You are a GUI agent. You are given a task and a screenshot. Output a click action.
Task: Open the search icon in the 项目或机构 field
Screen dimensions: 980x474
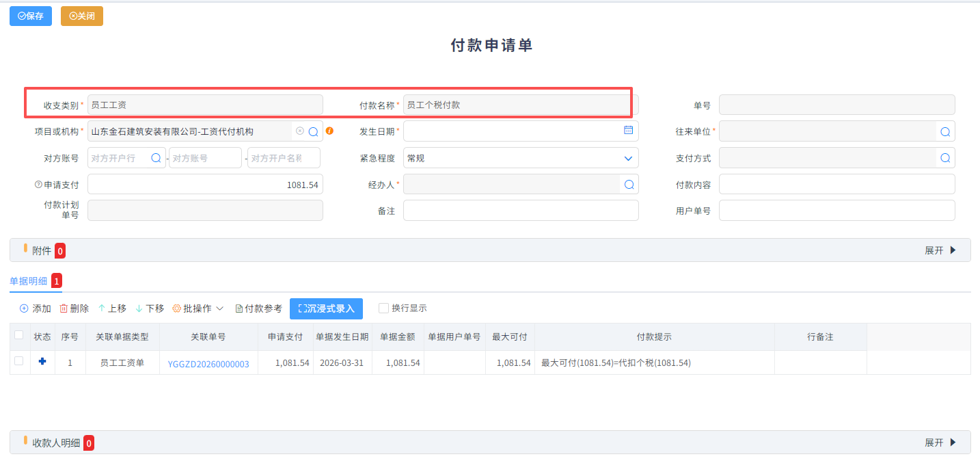313,131
